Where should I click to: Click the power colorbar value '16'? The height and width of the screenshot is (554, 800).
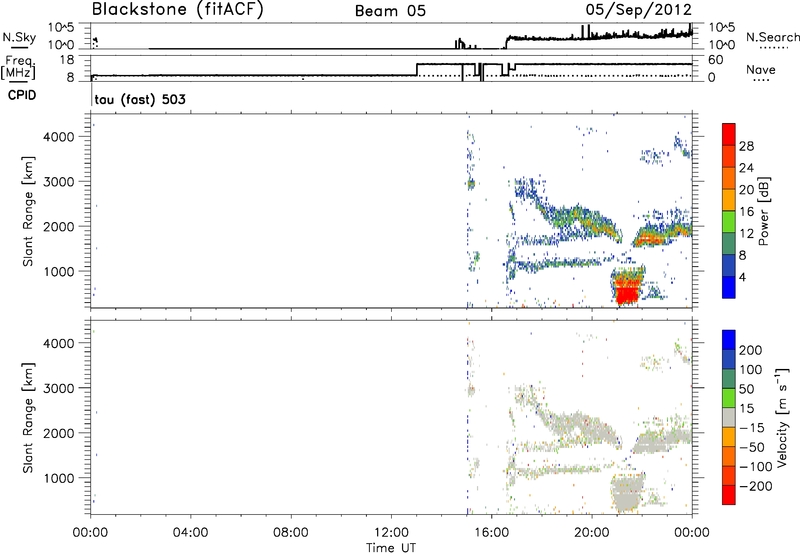(746, 212)
